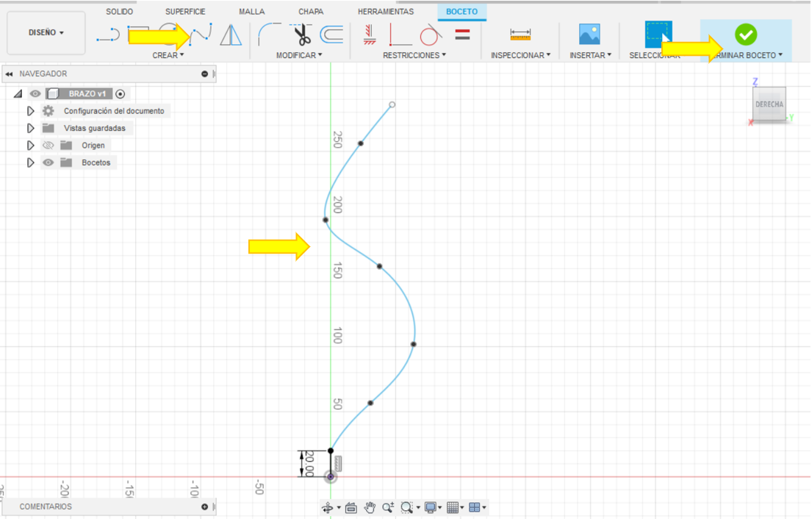Switch to the SOLIDO tab
Image resolution: width=812 pixels, height=519 pixels.
pyautogui.click(x=120, y=12)
